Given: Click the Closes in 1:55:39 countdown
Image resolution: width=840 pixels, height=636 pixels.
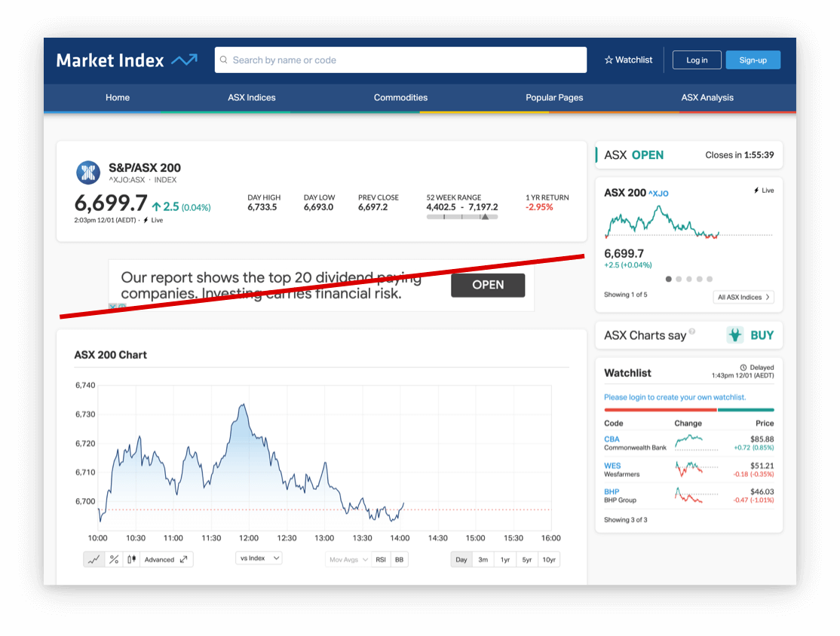Looking at the screenshot, I should pos(739,154).
